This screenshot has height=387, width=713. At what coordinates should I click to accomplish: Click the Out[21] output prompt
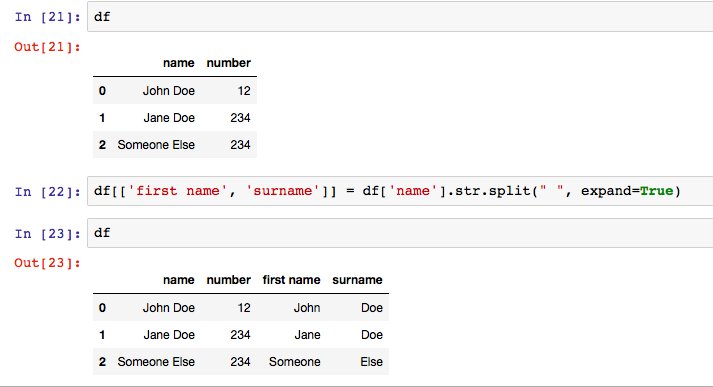(x=47, y=47)
